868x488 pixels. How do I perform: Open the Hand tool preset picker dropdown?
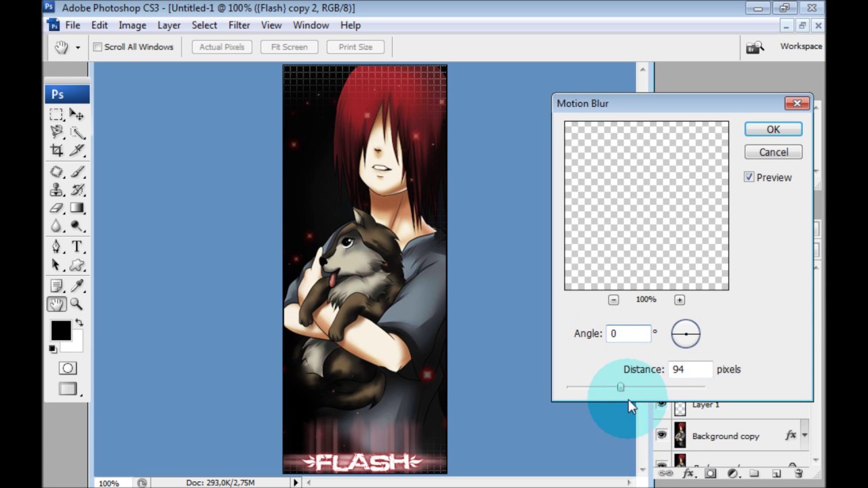(77, 47)
